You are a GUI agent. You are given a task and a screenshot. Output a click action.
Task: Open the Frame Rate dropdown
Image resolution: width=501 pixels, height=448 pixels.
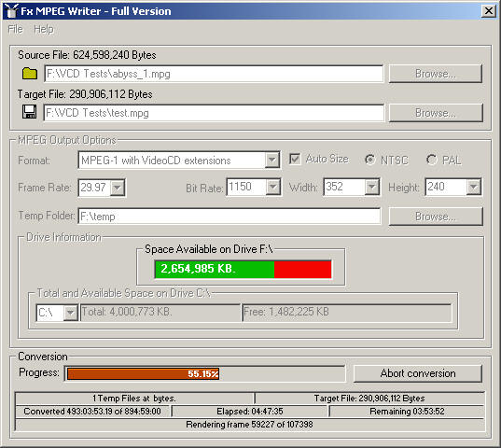[118, 188]
